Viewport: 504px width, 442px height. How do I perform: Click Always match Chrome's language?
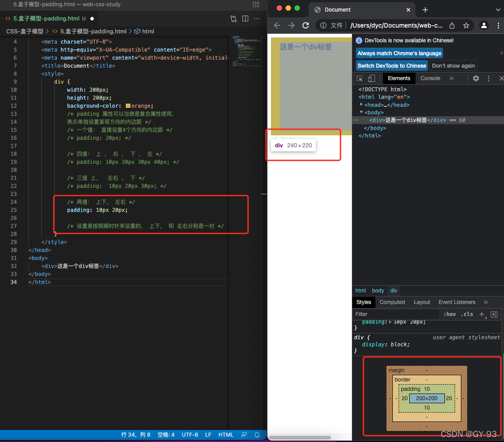pyautogui.click(x=399, y=53)
